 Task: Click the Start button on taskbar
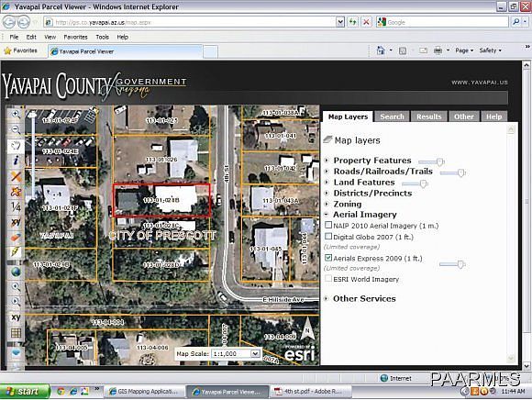point(25,392)
